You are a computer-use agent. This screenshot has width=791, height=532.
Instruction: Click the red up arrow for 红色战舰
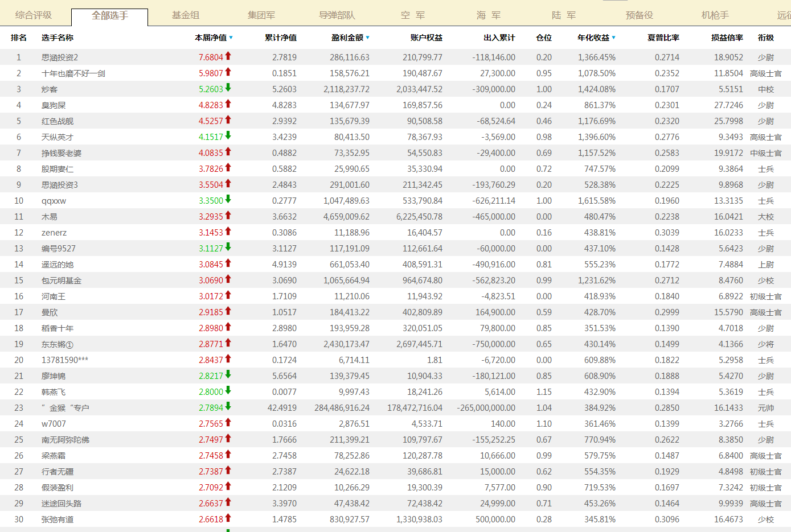(228, 119)
